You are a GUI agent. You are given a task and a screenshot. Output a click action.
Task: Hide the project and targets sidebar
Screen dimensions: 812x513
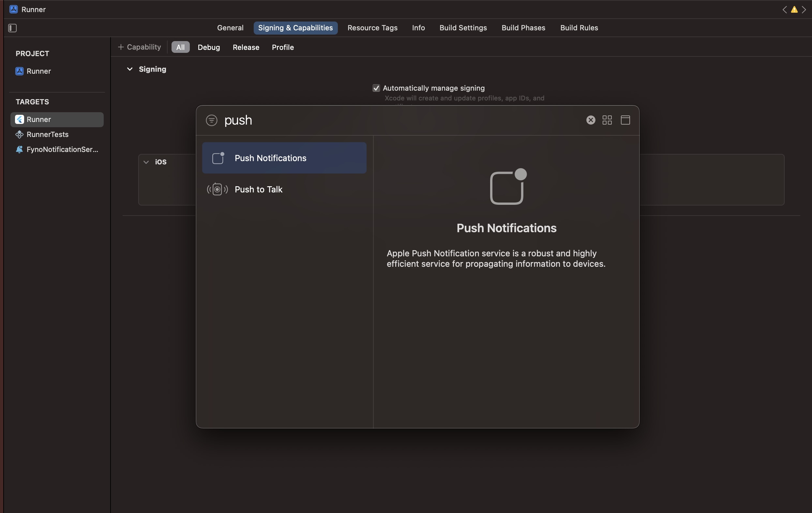tap(12, 28)
